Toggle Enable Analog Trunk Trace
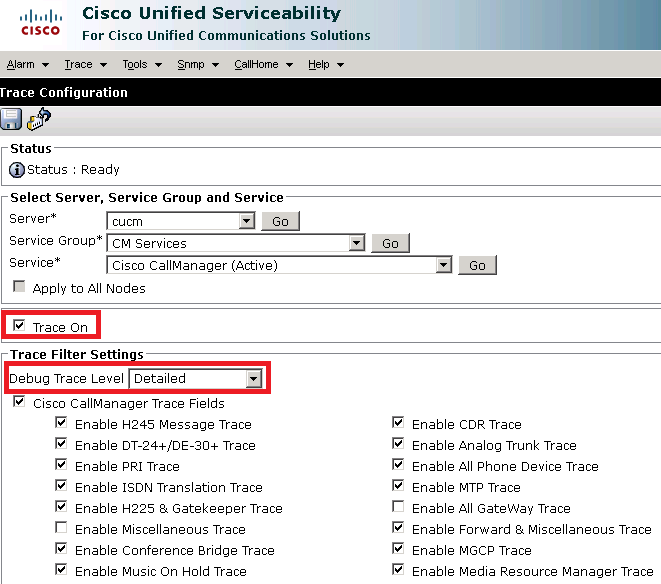This screenshot has height=584, width=661. point(398,443)
